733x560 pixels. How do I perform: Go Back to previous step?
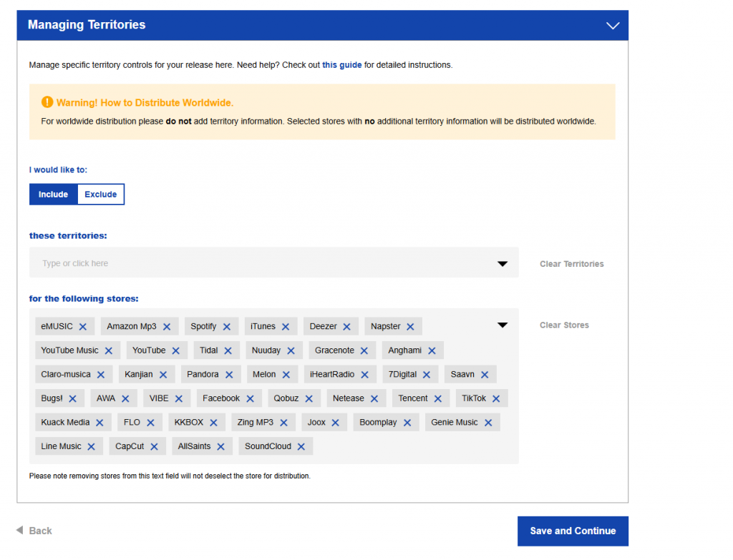(34, 531)
